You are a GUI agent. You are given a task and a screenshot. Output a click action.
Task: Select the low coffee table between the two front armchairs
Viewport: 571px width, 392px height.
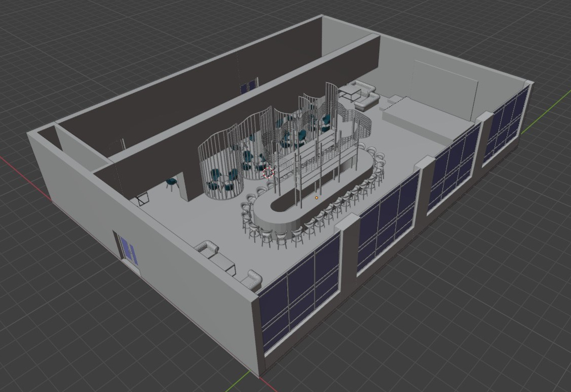(226, 262)
